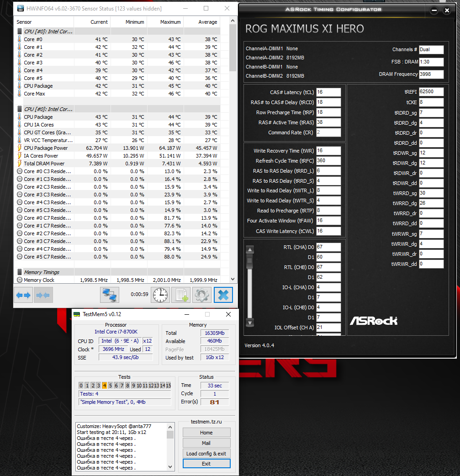Click 'Simple Memory Test' status line
This screenshot has height=476, width=460.
tap(125, 402)
